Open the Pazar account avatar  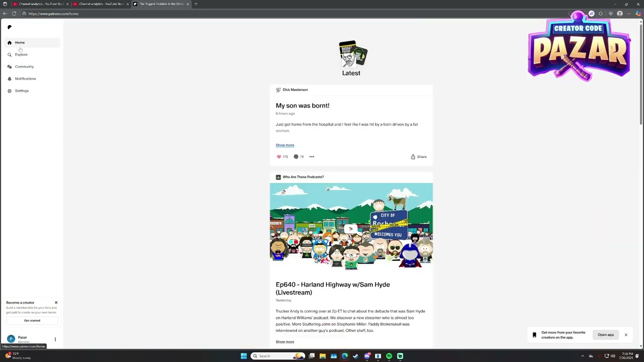click(11, 339)
